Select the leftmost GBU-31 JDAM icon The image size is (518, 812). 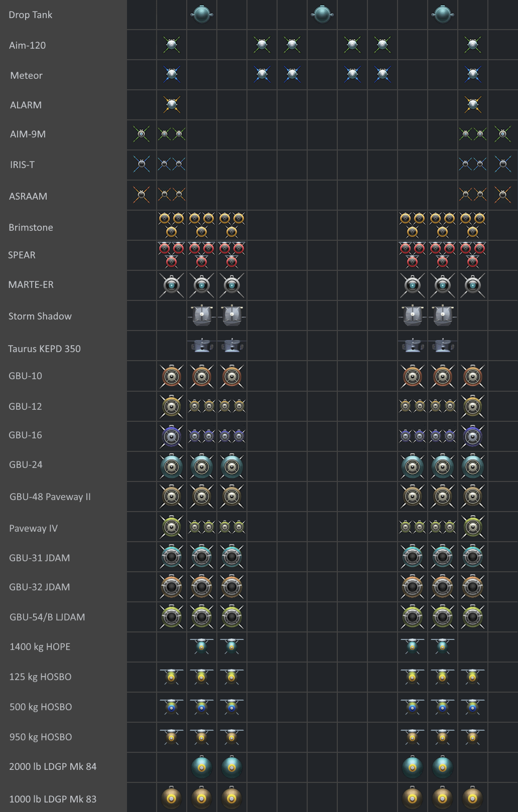tap(172, 557)
